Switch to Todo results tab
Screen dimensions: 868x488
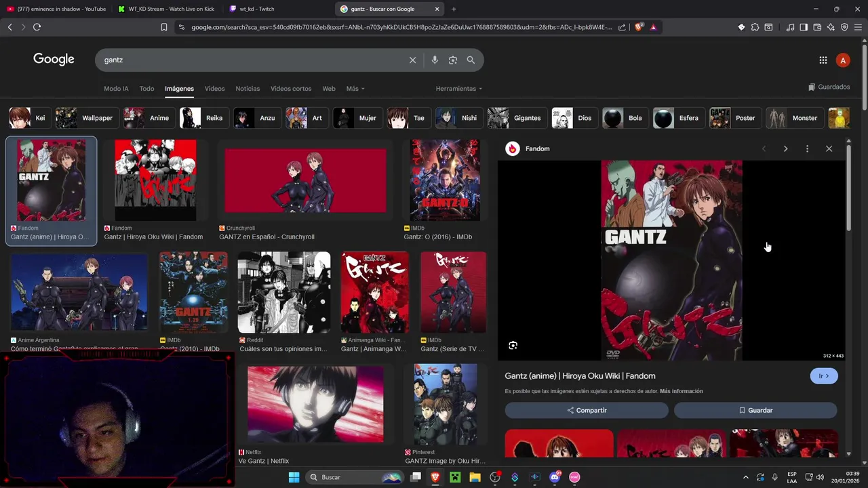(x=146, y=89)
